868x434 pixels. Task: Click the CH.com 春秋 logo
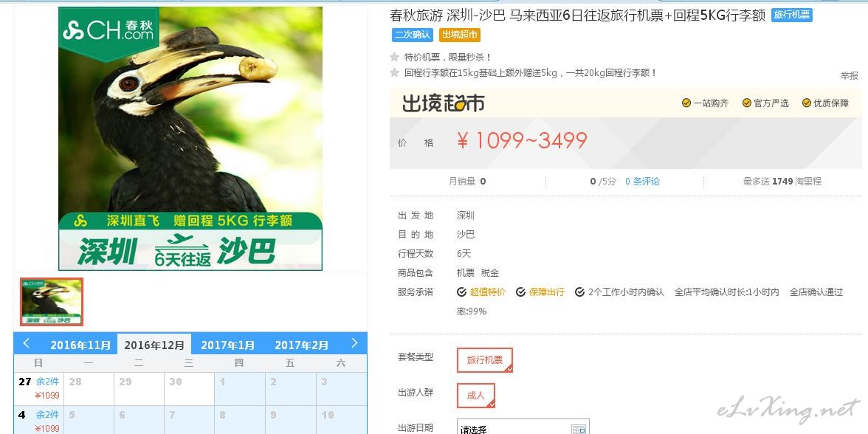click(x=108, y=30)
